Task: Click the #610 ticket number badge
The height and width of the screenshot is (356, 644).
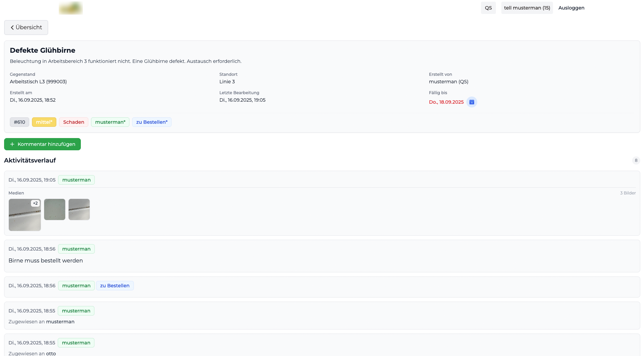Action: tap(19, 122)
